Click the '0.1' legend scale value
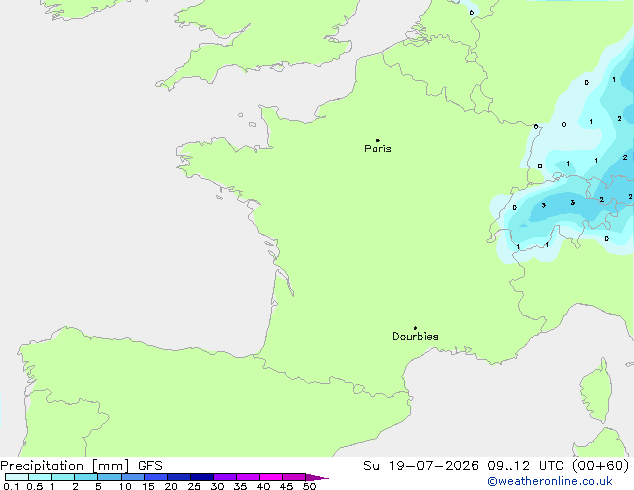Viewport: 634px width, 490px height. click(11, 486)
